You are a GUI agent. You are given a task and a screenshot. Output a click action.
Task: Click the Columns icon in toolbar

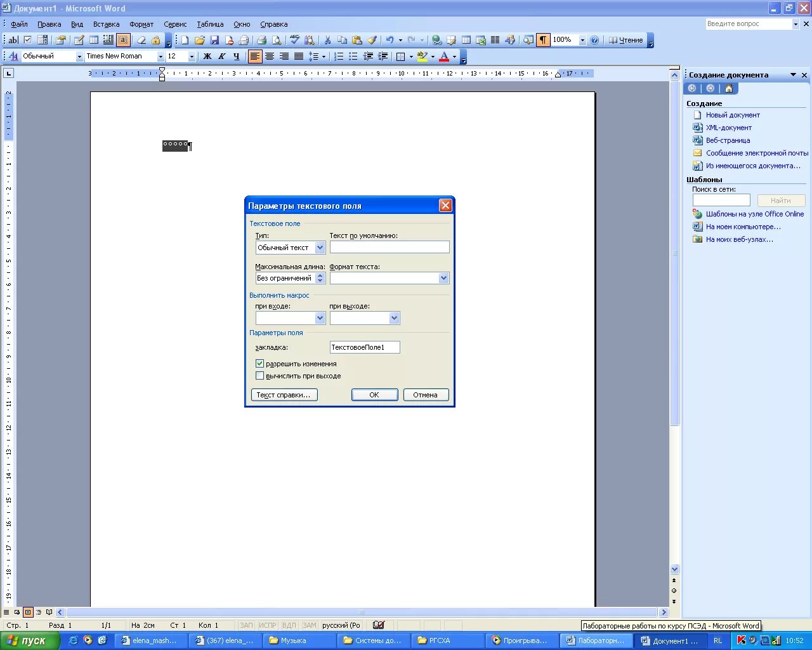coord(495,40)
